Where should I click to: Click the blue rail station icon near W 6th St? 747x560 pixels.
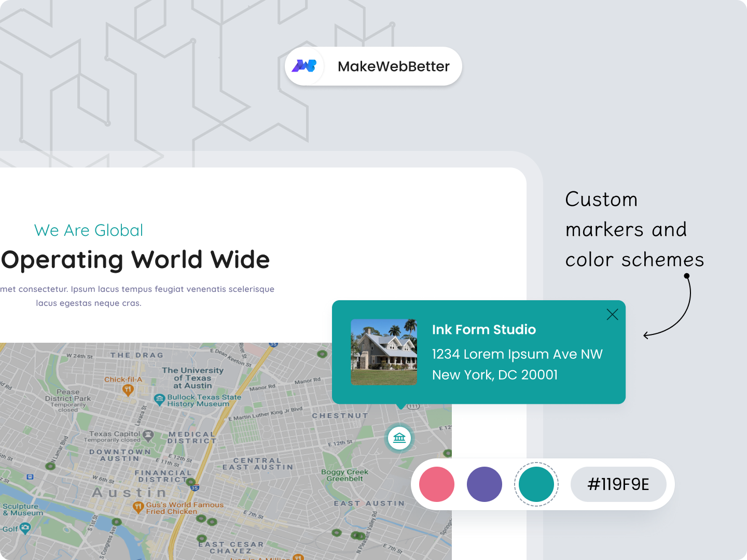[x=30, y=475]
